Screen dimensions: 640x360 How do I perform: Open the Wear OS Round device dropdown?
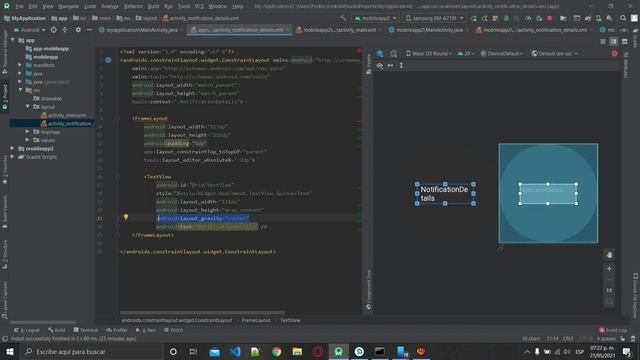click(429, 53)
